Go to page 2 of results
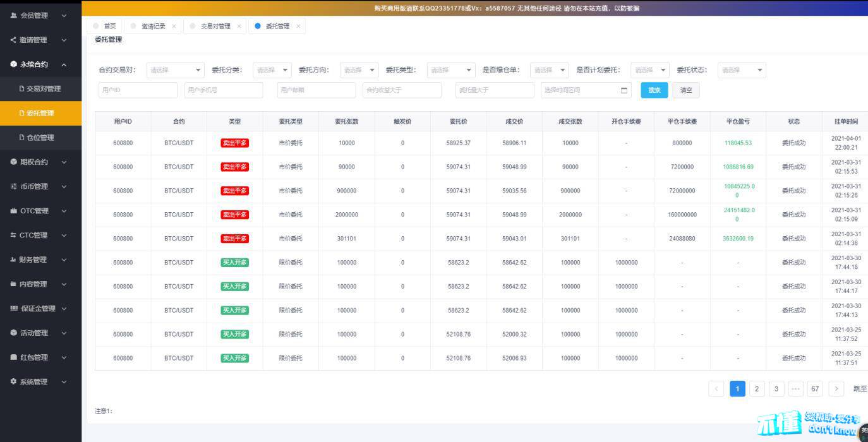The image size is (868, 442). pos(757,389)
